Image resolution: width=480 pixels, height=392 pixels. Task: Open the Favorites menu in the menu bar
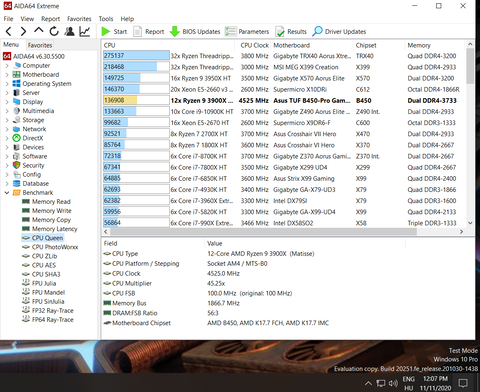tap(79, 19)
